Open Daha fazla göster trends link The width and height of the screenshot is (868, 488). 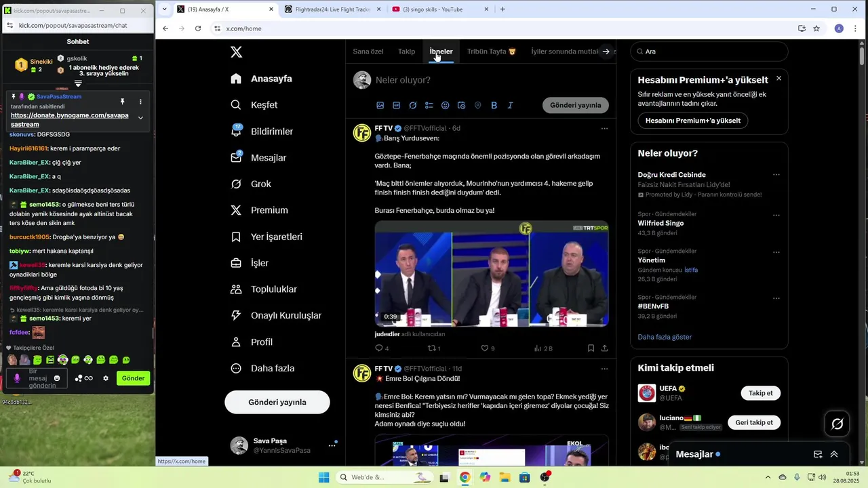pos(665,337)
